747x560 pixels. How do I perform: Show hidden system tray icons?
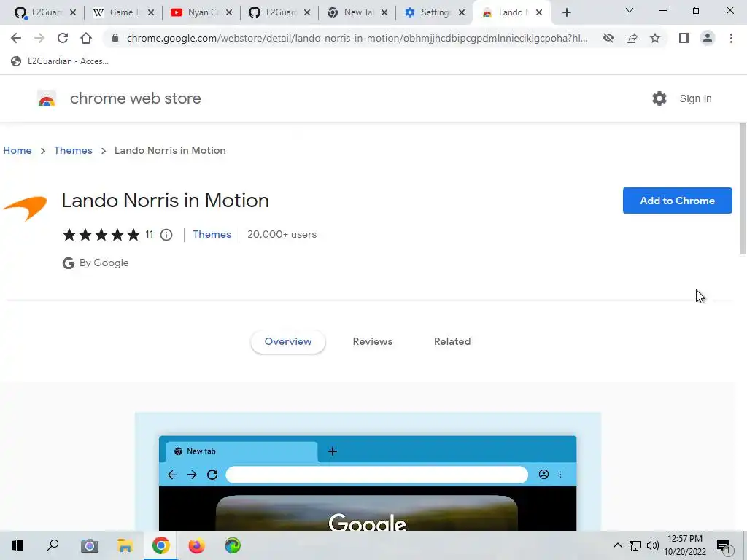point(617,545)
